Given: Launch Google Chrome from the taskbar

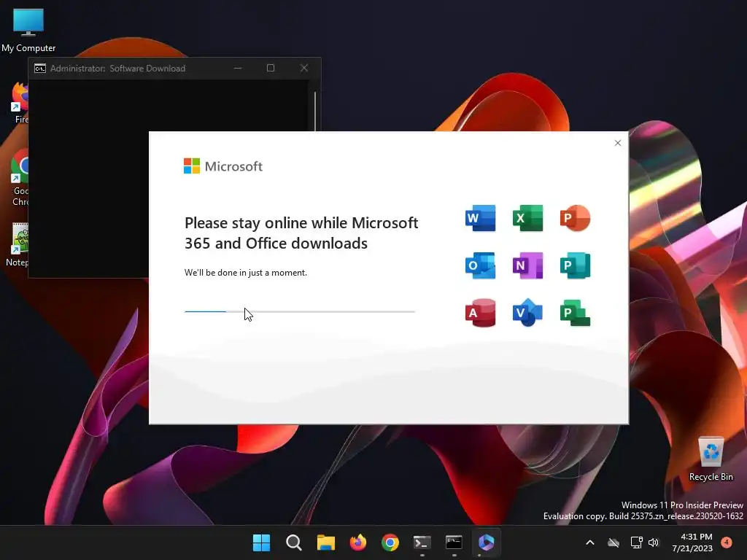Looking at the screenshot, I should [x=390, y=542].
